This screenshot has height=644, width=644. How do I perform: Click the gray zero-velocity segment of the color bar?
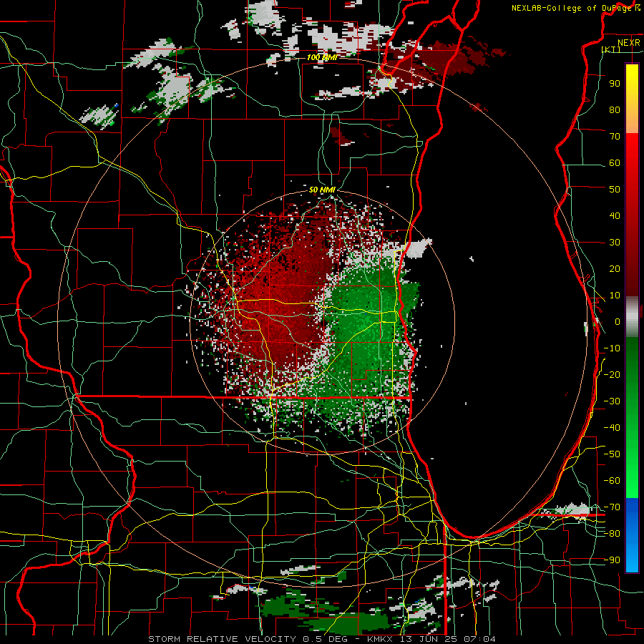pyautogui.click(x=632, y=317)
